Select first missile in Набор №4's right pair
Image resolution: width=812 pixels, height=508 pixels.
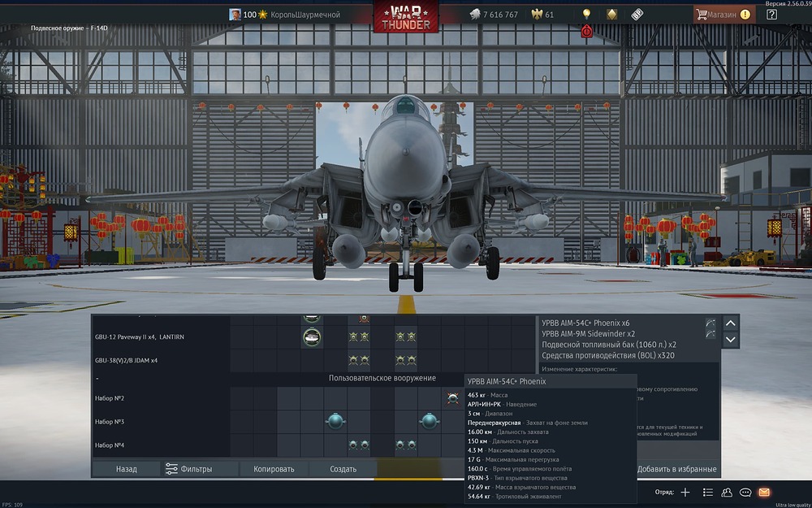tap(400, 445)
